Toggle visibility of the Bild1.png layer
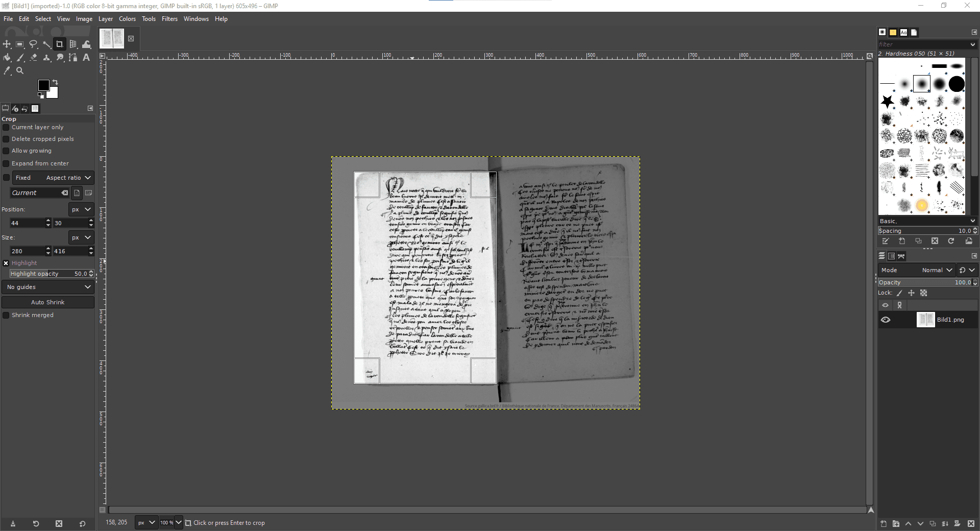This screenshot has width=980, height=531. tap(886, 320)
